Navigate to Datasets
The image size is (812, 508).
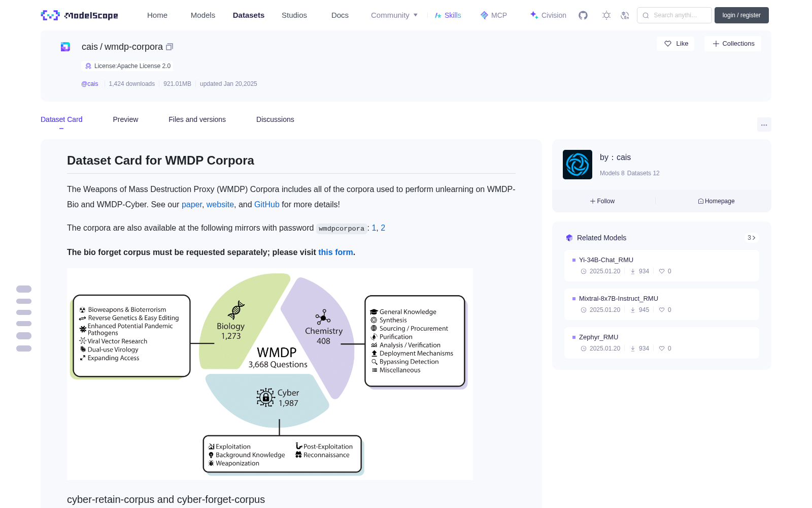click(x=249, y=15)
